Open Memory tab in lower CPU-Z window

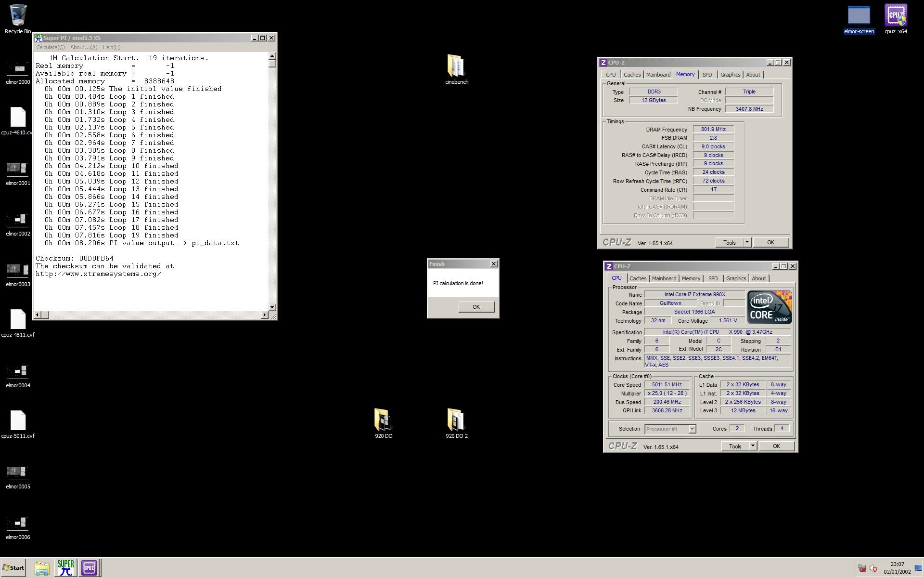[x=691, y=278]
